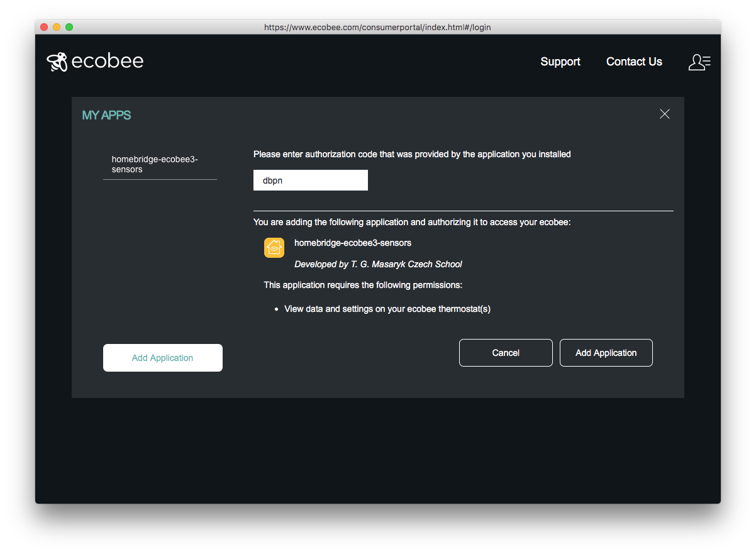Confirm with the dark Add Application button

pos(606,353)
